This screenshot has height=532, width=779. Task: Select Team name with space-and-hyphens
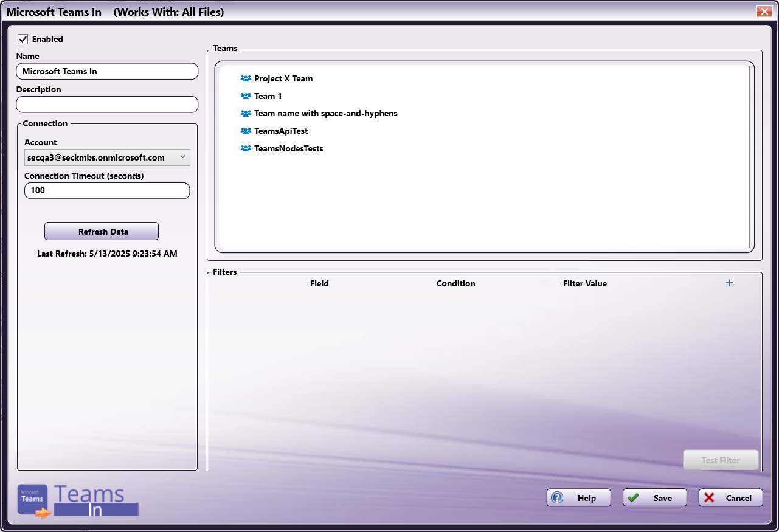(326, 113)
